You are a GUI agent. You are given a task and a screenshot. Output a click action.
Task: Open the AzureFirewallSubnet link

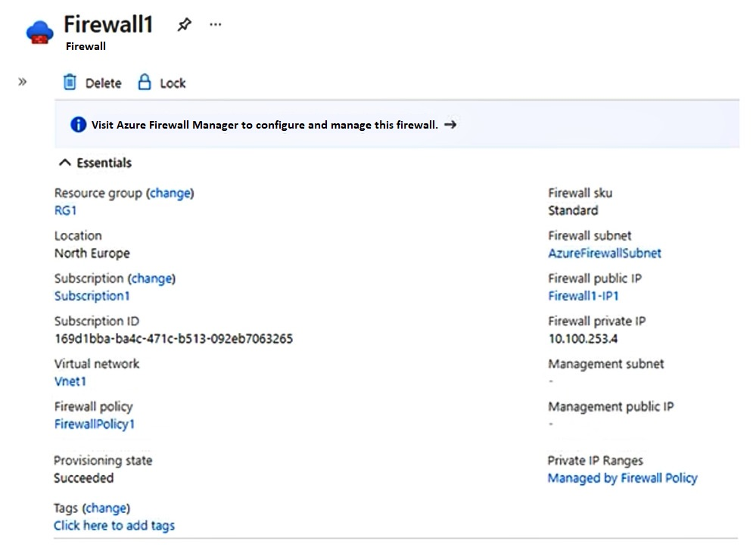(x=604, y=253)
